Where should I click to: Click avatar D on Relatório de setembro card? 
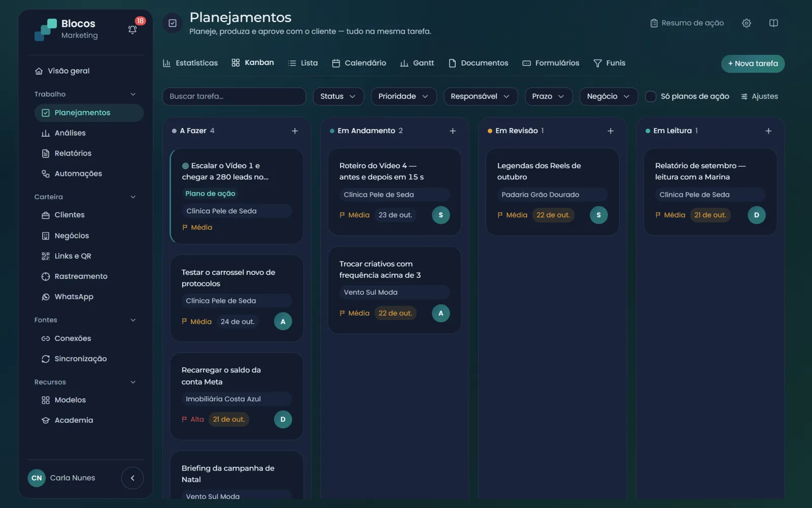click(756, 215)
